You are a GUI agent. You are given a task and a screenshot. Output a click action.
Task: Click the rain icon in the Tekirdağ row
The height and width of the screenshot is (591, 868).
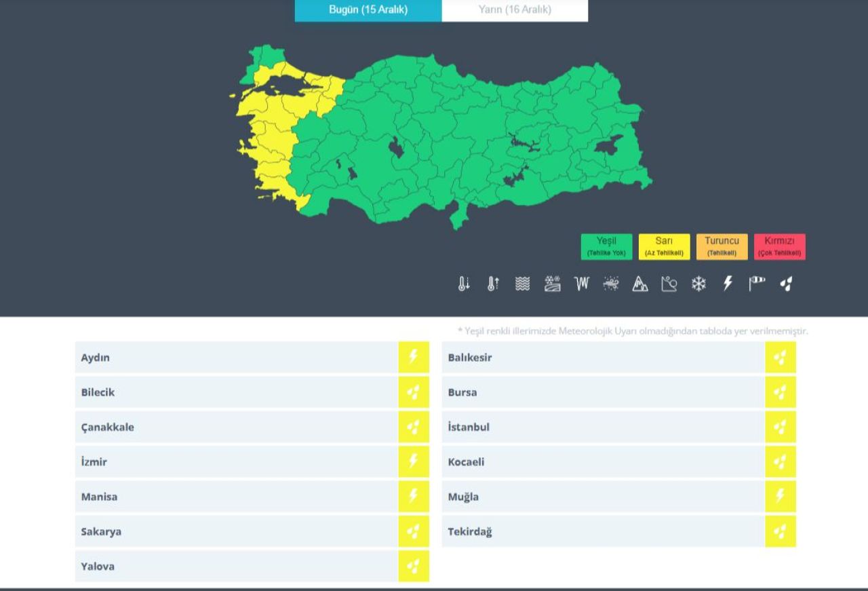pyautogui.click(x=781, y=531)
